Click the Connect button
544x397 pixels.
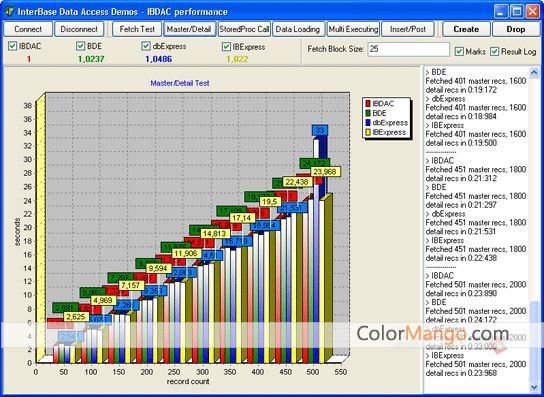(28, 29)
